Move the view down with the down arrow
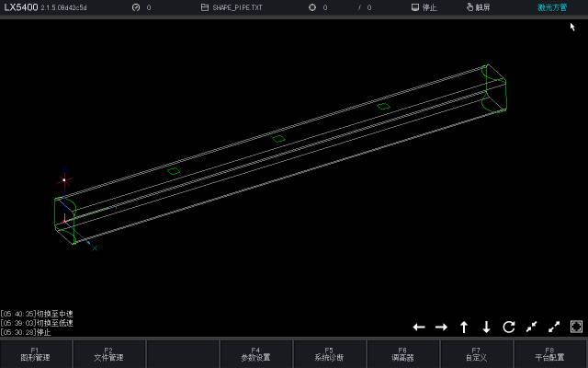The height and width of the screenshot is (368, 588). click(x=486, y=328)
